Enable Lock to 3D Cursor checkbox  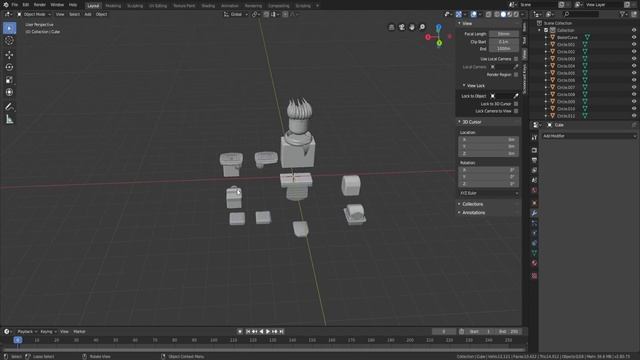coord(516,104)
